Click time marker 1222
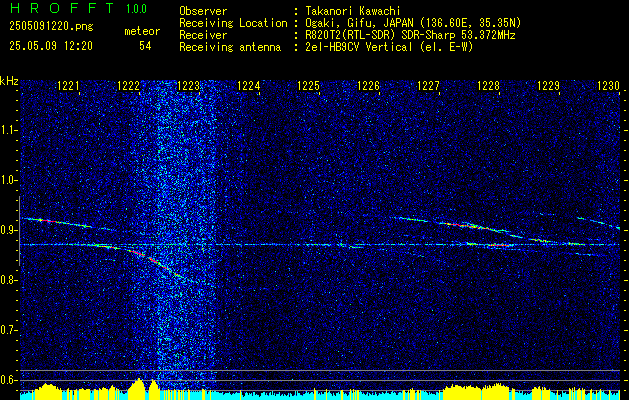This screenshot has width=629, height=400. pyautogui.click(x=128, y=85)
